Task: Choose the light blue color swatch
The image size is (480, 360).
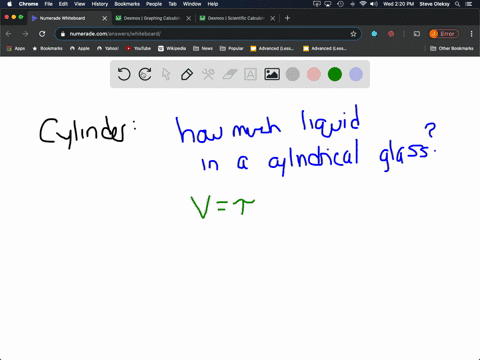Action: pyautogui.click(x=356, y=74)
